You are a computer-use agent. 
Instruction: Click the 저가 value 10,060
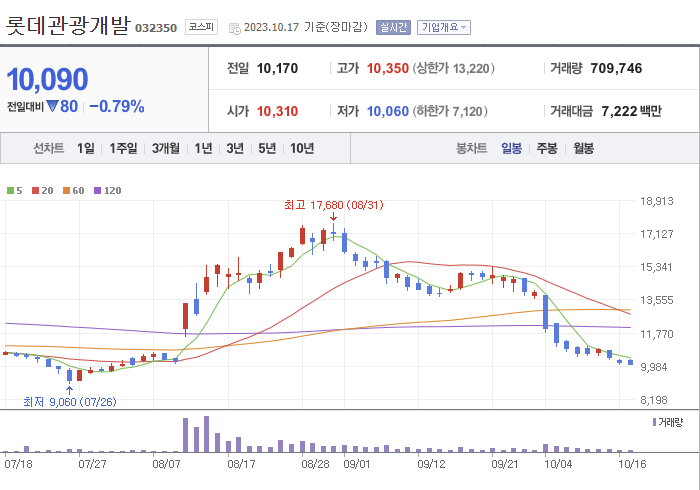pyautogui.click(x=388, y=111)
